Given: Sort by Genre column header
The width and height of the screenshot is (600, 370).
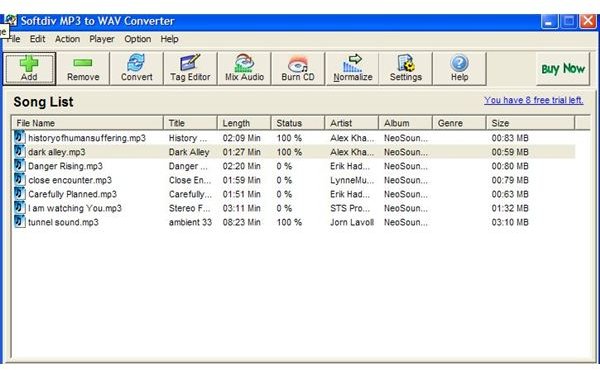Looking at the screenshot, I should 459,123.
